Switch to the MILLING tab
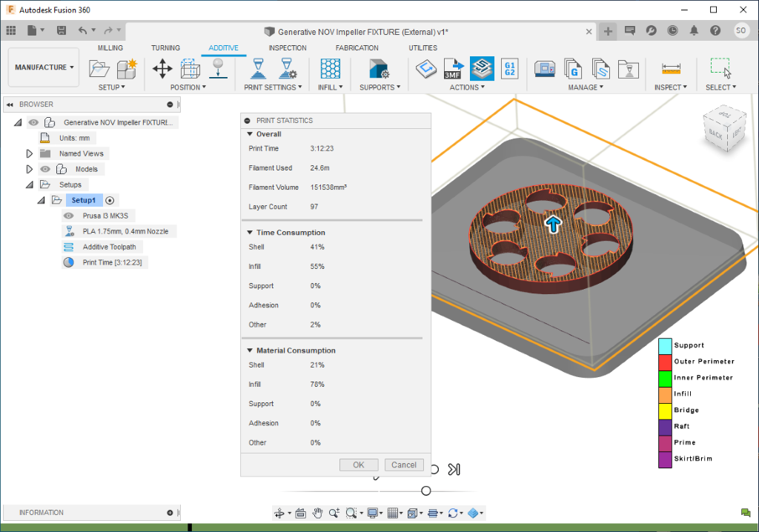The width and height of the screenshot is (759, 532). pos(110,48)
